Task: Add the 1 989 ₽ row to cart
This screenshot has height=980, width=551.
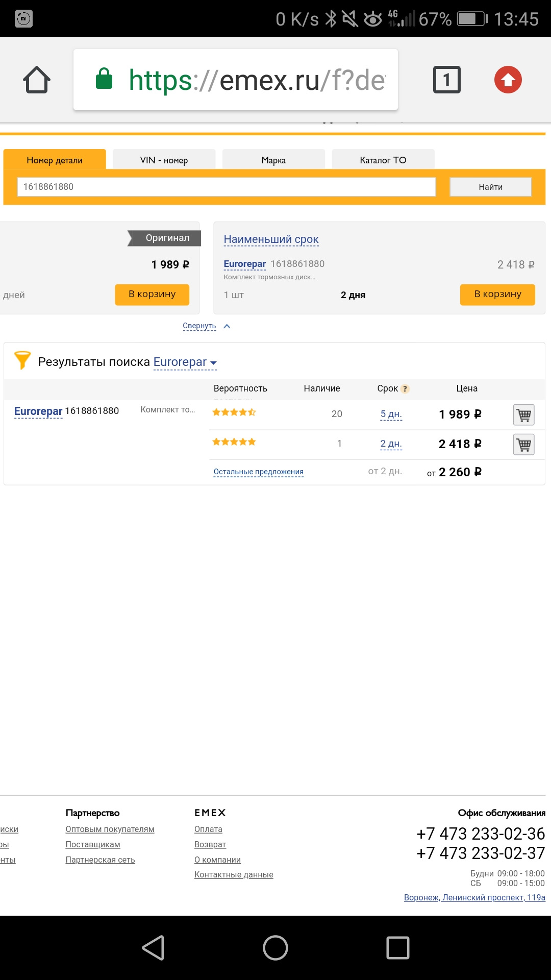Action: (523, 415)
